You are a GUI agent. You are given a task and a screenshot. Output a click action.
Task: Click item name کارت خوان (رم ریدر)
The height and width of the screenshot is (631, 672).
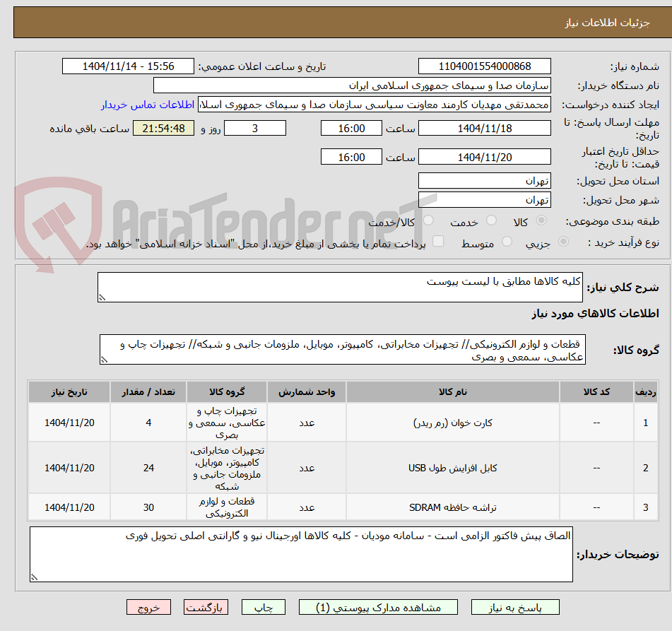[452, 423]
